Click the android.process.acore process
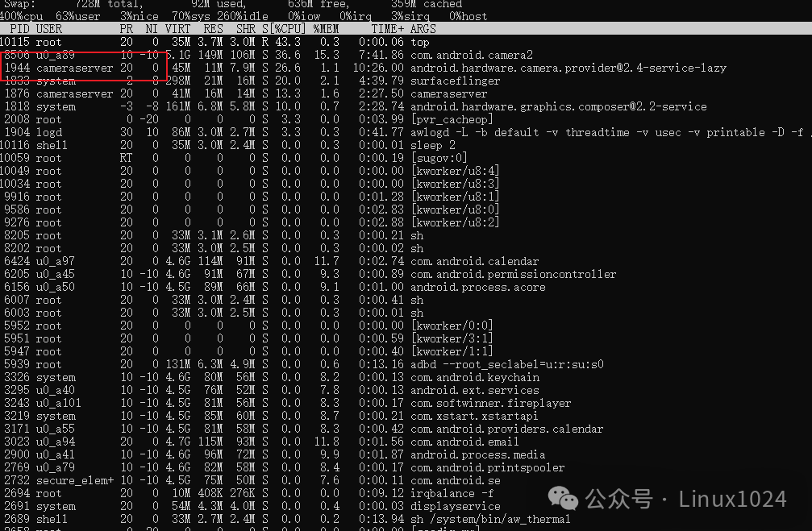The image size is (812, 531). point(478,287)
